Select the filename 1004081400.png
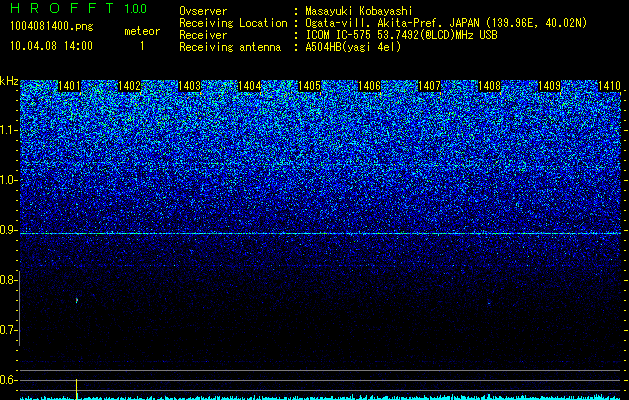 [52, 27]
